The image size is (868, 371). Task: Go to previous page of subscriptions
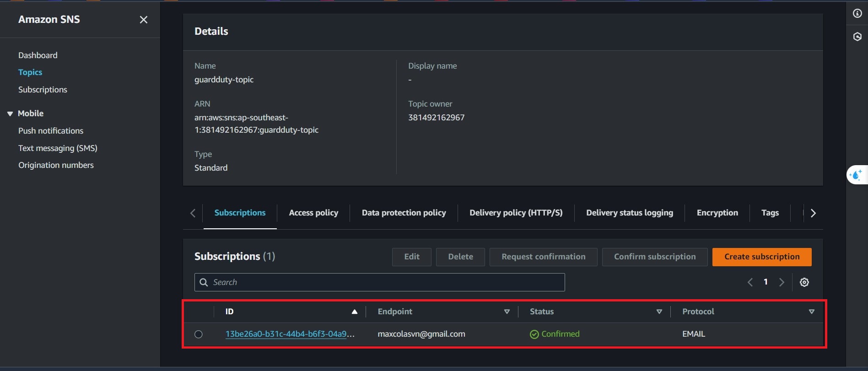[x=750, y=282]
